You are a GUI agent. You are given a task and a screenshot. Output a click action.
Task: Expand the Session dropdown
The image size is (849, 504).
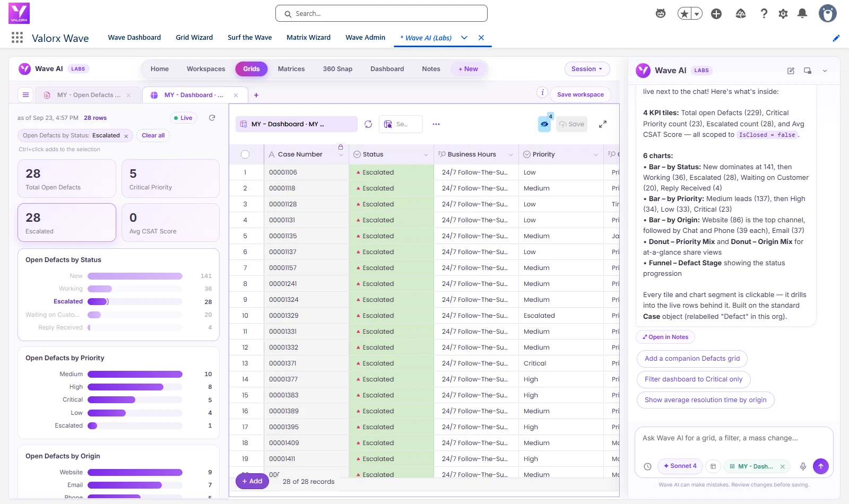point(587,69)
